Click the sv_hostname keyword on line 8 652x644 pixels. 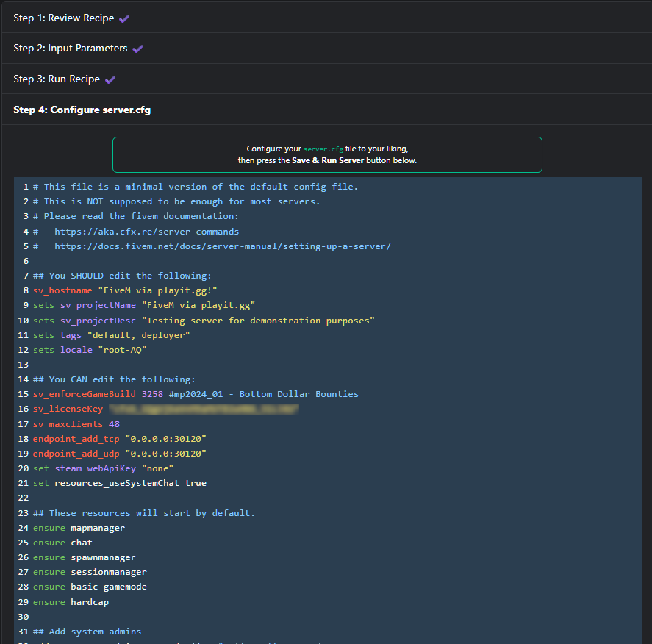pyautogui.click(x=62, y=290)
